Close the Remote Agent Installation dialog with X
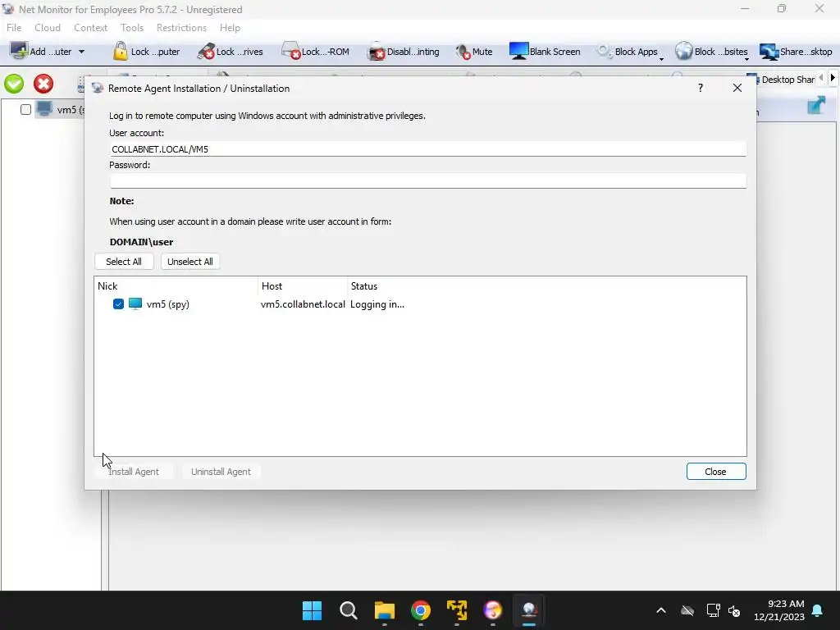The height and width of the screenshot is (630, 840). pos(737,88)
